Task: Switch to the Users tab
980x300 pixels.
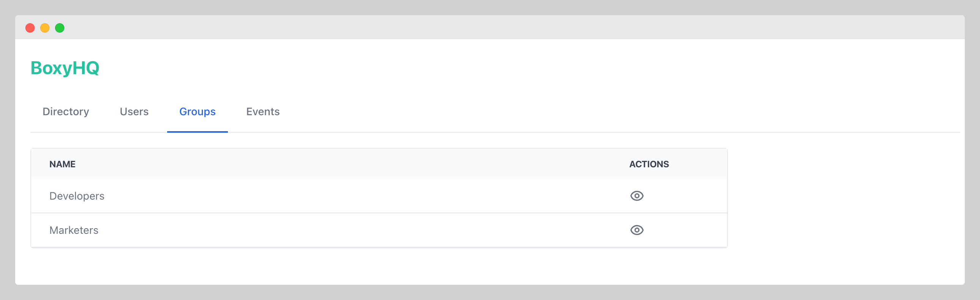Action: click(134, 111)
